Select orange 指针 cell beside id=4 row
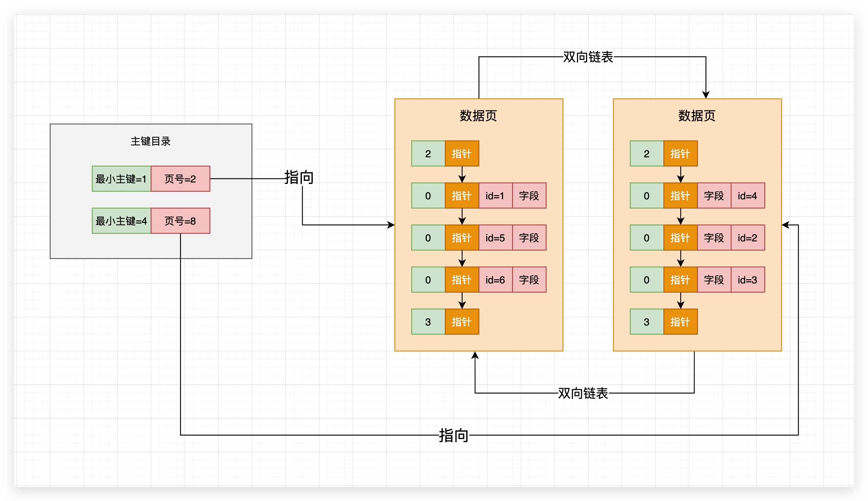The image size is (868, 501). pos(680,195)
